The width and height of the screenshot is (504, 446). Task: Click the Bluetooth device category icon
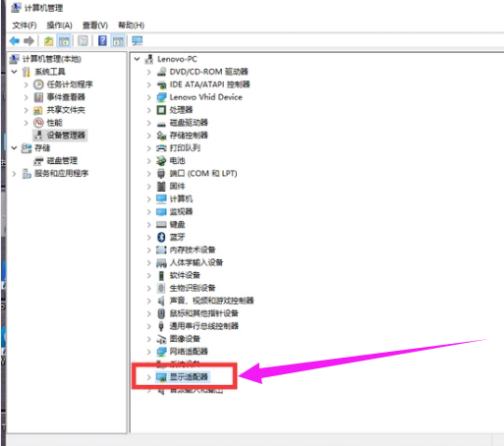(x=161, y=237)
